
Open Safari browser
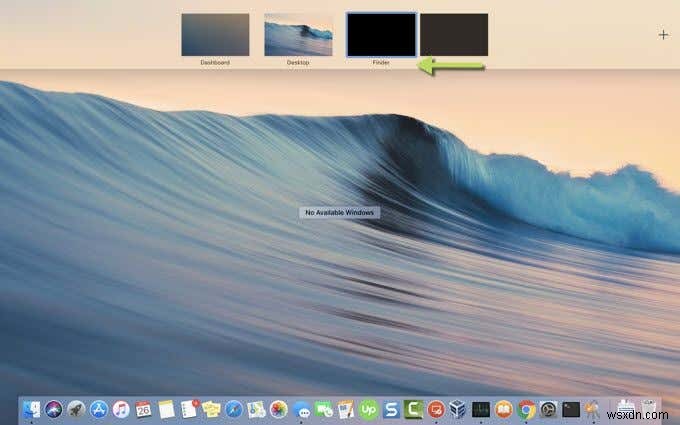point(234,409)
